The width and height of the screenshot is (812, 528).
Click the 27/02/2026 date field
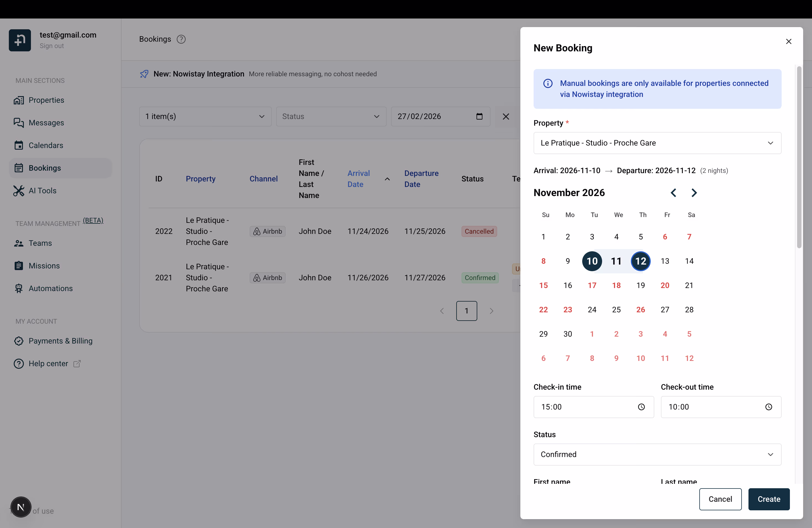(x=440, y=117)
